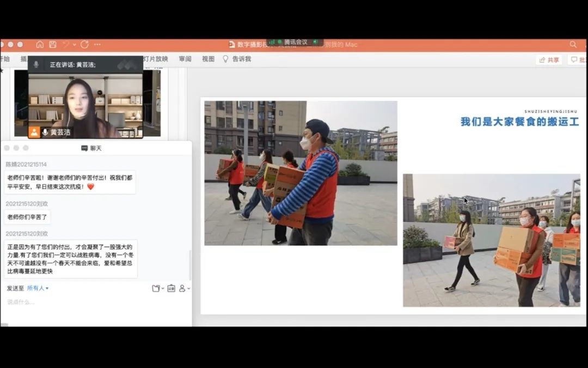Open the 视图 ribbon tab

(208, 59)
